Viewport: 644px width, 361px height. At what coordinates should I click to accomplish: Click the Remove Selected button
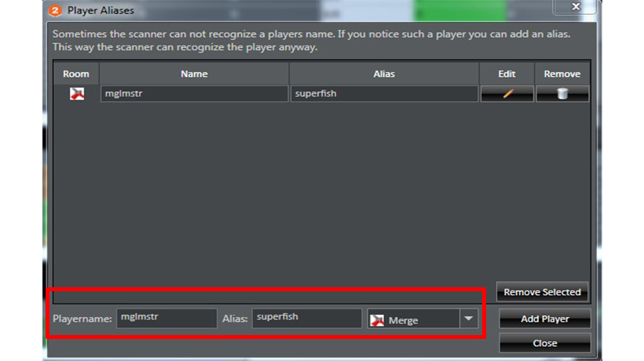[x=542, y=292]
